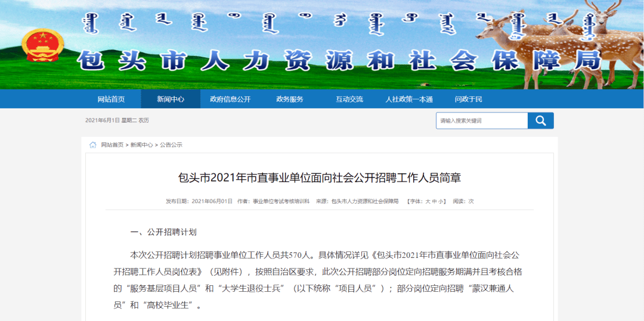Set font size to 大
644x321 pixels.
click(428, 201)
